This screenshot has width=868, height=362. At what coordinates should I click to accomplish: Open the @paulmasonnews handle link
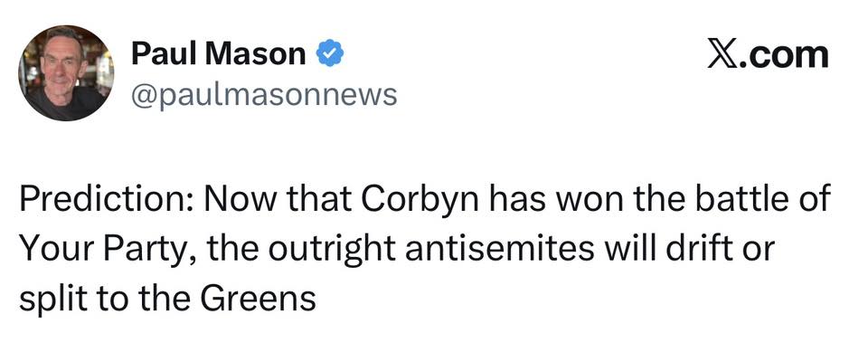click(x=264, y=93)
